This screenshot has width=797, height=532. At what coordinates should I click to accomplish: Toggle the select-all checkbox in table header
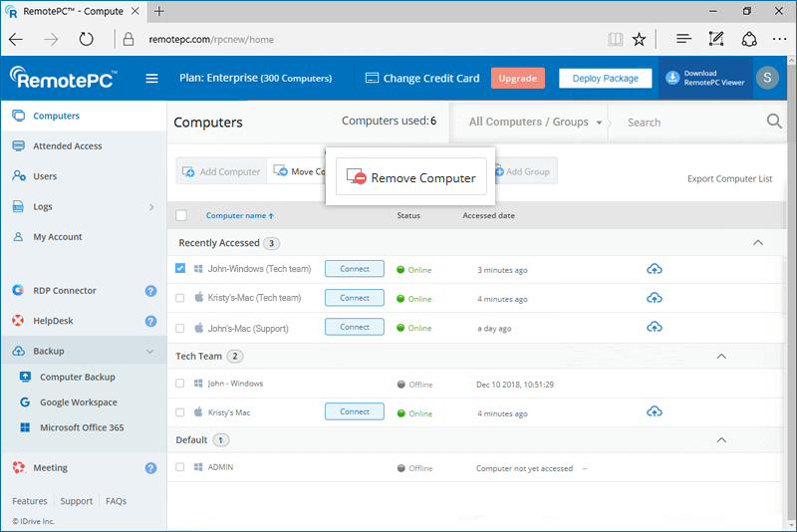click(180, 215)
